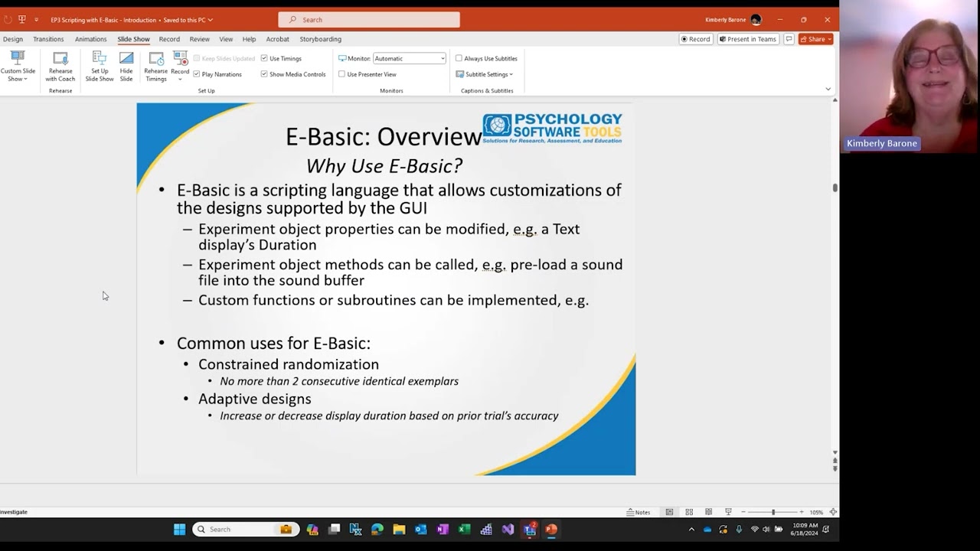Image resolution: width=980 pixels, height=551 pixels.
Task: Open Customize Quick Access Toolbar dropdown
Action: [x=36, y=20]
